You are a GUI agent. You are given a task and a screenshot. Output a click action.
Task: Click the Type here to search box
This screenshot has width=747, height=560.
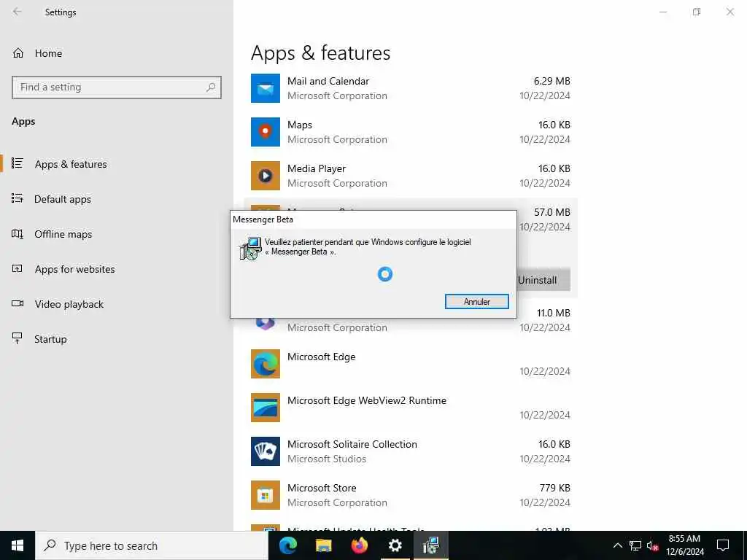click(152, 545)
